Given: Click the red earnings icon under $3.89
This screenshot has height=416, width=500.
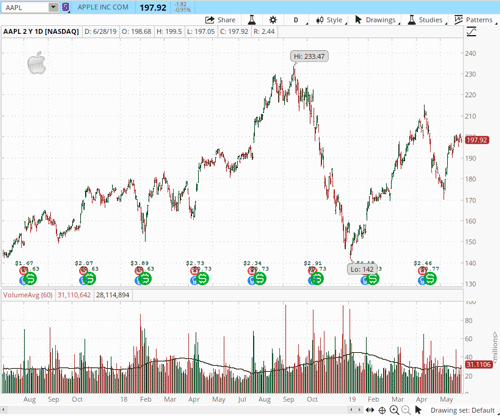Looking at the screenshot, I should [x=139, y=270].
